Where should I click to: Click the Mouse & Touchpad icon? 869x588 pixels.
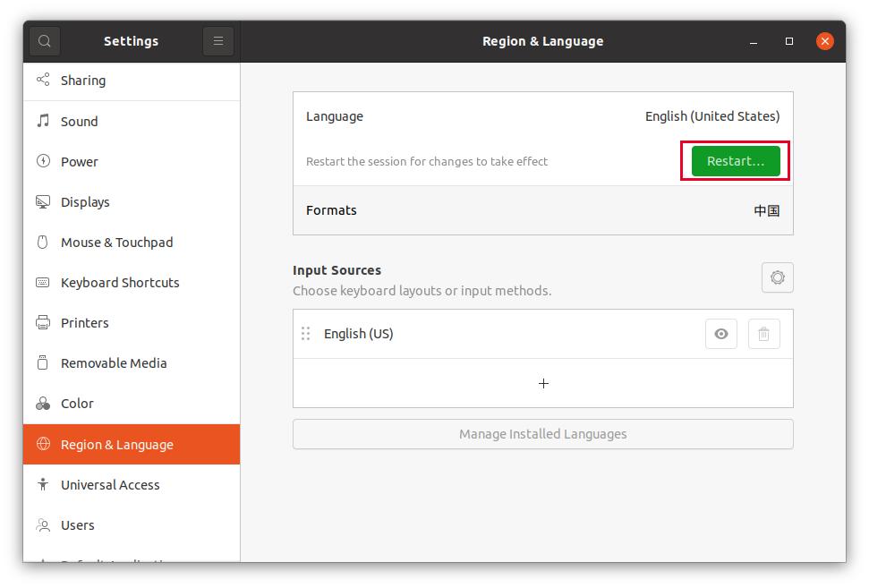click(42, 242)
